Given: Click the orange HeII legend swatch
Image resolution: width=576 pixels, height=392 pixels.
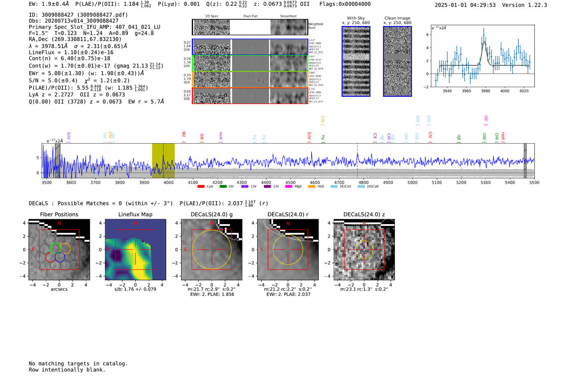Looking at the screenshot, I should [x=311, y=186].
